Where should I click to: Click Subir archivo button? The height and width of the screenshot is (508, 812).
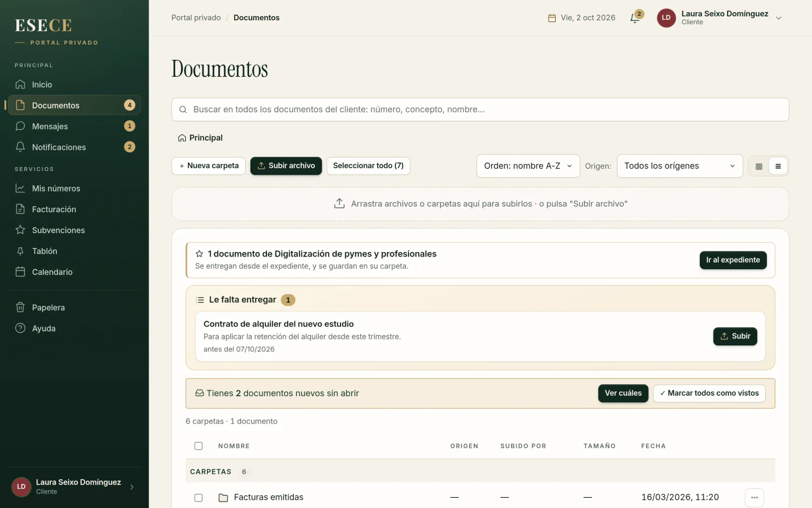coord(286,166)
